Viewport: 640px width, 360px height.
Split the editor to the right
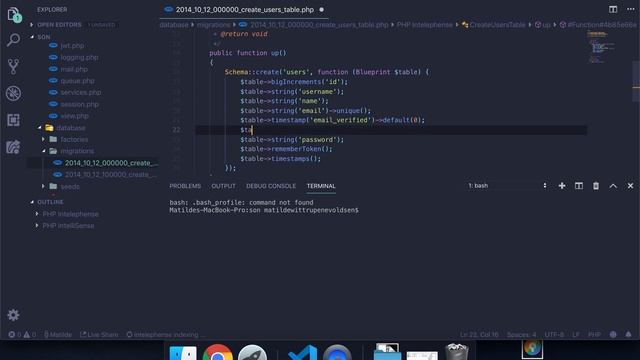click(613, 9)
